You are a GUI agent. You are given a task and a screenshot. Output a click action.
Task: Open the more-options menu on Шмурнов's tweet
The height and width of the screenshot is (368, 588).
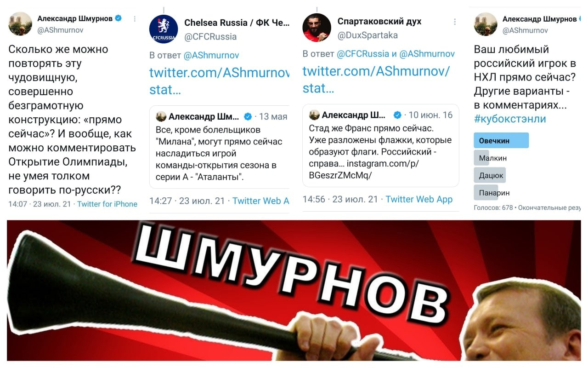(135, 19)
